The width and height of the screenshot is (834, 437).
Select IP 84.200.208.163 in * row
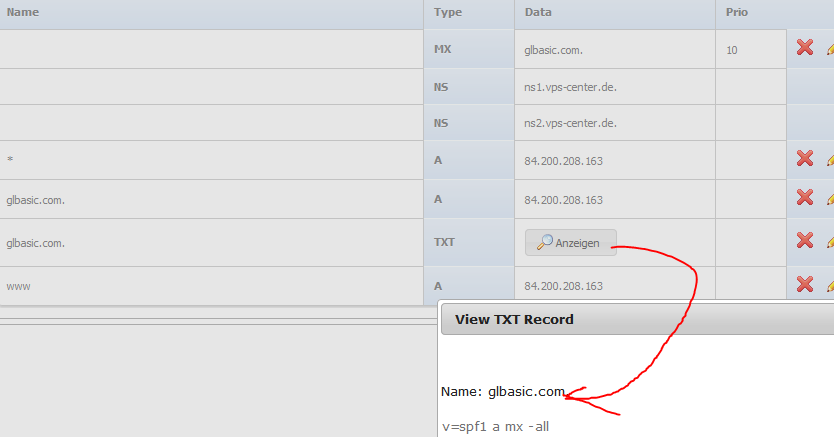click(x=563, y=161)
